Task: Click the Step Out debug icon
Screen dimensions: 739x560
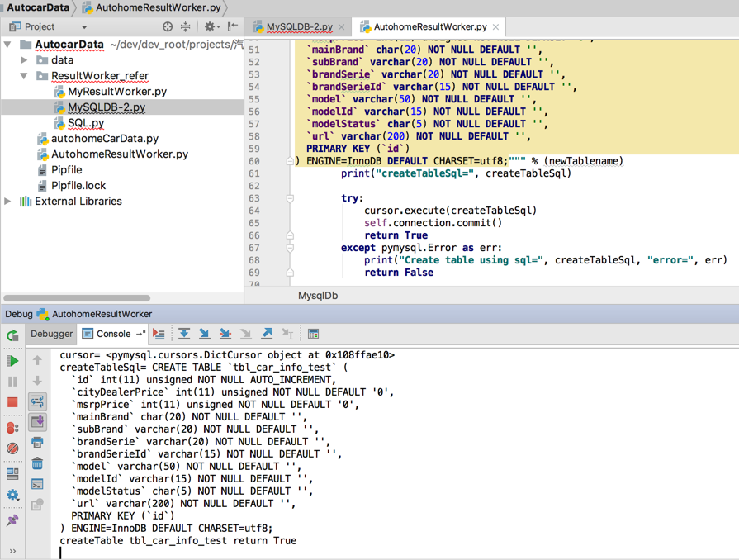Action: (x=267, y=334)
